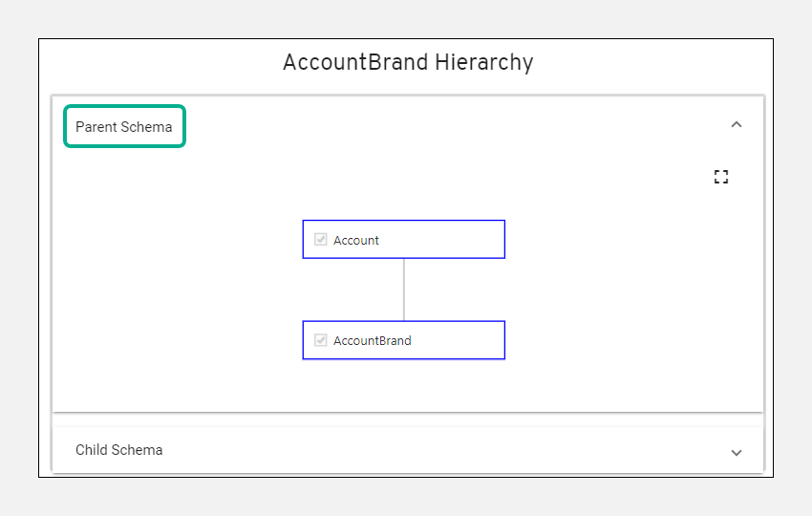Open the schema diagram in fullscreen
The width and height of the screenshot is (812, 516).
(x=721, y=177)
